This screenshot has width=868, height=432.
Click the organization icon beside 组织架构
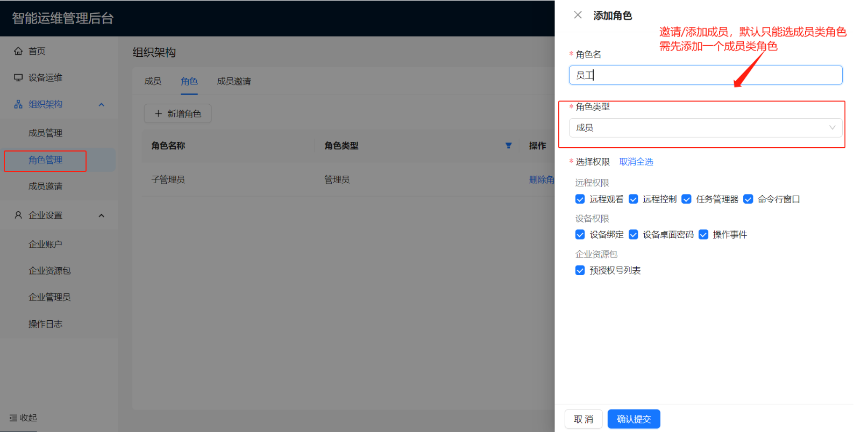coord(18,104)
